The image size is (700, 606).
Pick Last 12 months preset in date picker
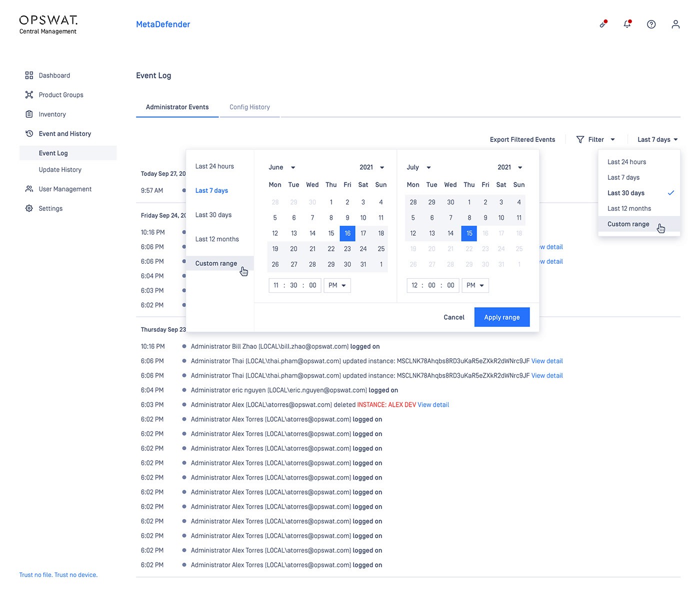click(217, 239)
